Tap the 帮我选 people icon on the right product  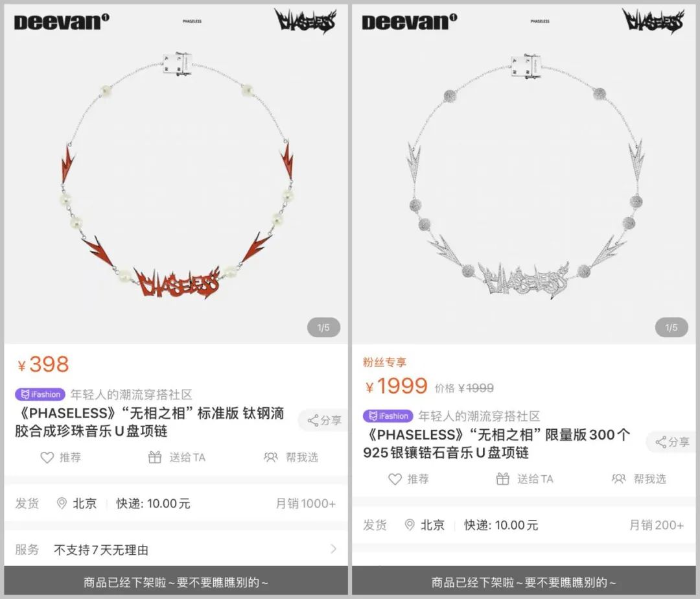point(618,479)
